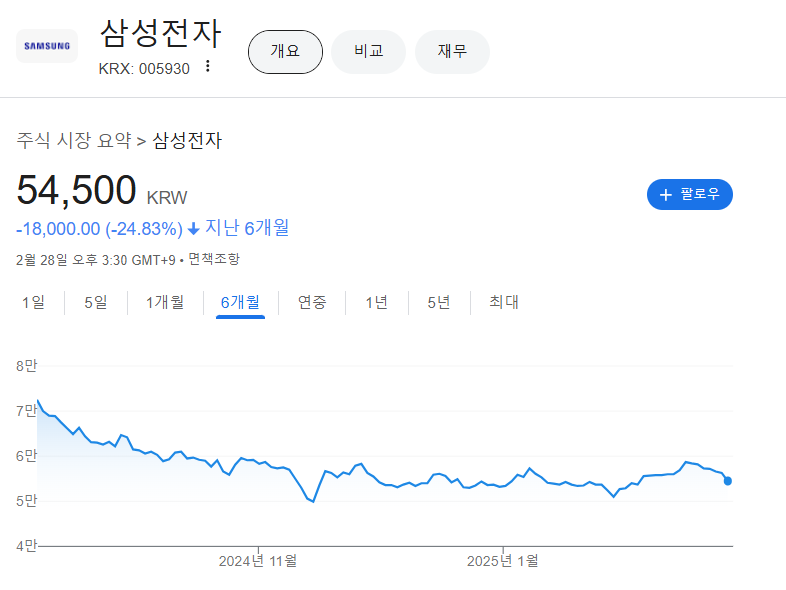
Task: Click the latest price dot on chart
Action: pos(728,481)
